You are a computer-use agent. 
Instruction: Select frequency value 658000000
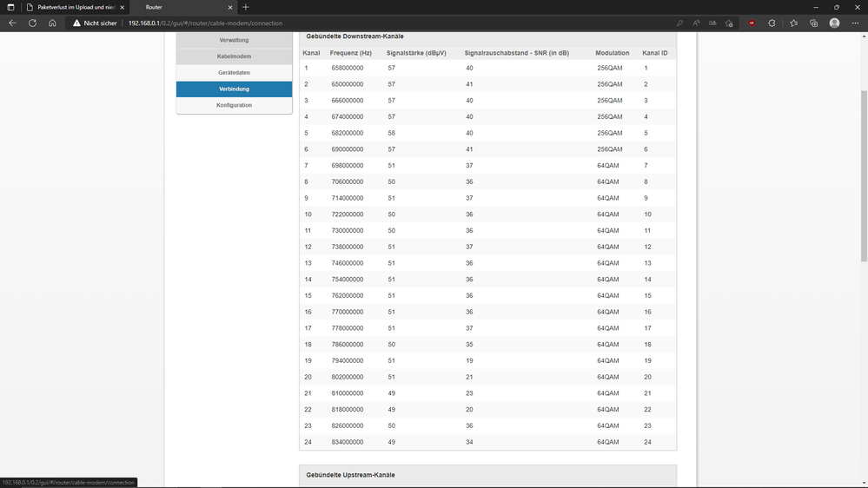pos(348,68)
